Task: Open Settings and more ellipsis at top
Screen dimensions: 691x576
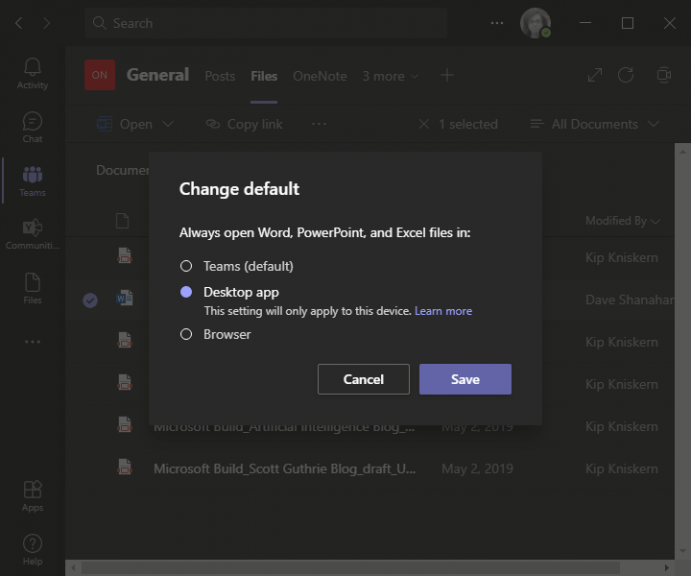Action: 497,23
